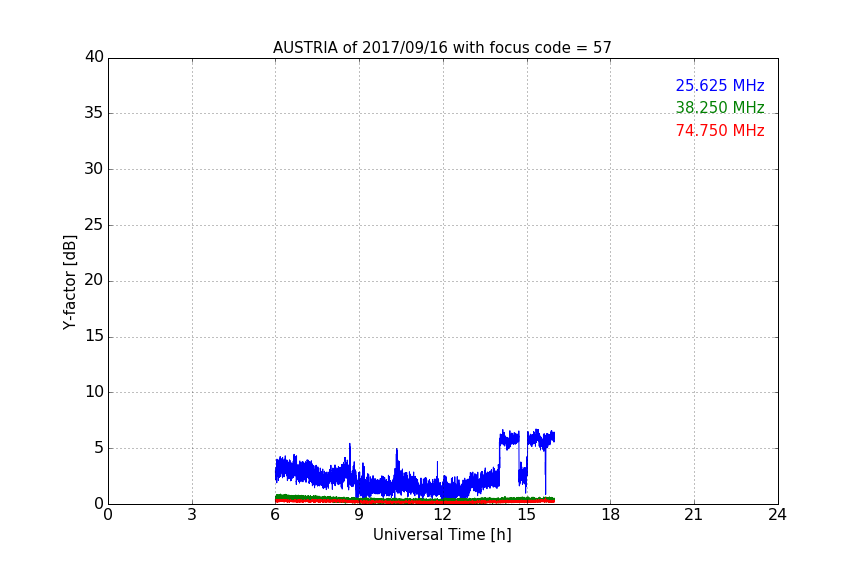Click the x-axis tick label 18
This screenshot has width=864, height=576.
(610, 515)
